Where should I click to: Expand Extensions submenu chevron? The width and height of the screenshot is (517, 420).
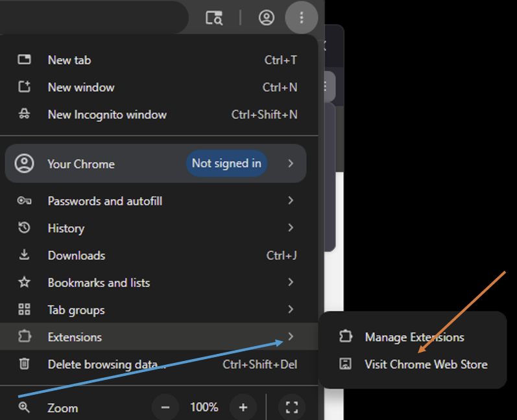coord(291,336)
